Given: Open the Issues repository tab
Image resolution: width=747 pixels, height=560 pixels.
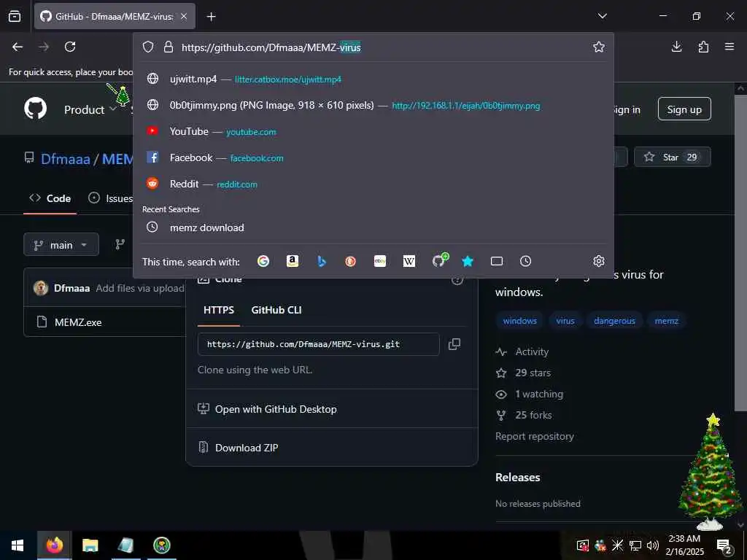Looking at the screenshot, I should (x=111, y=198).
